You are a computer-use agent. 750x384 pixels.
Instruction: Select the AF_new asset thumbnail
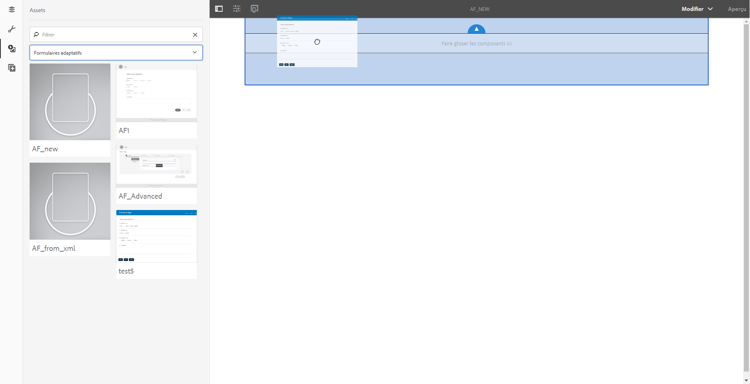[70, 102]
